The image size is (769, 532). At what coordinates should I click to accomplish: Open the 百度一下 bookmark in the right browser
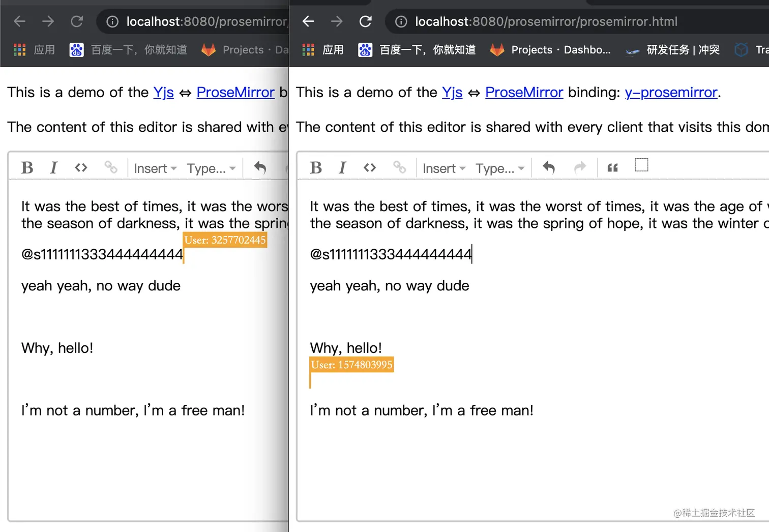pos(417,50)
